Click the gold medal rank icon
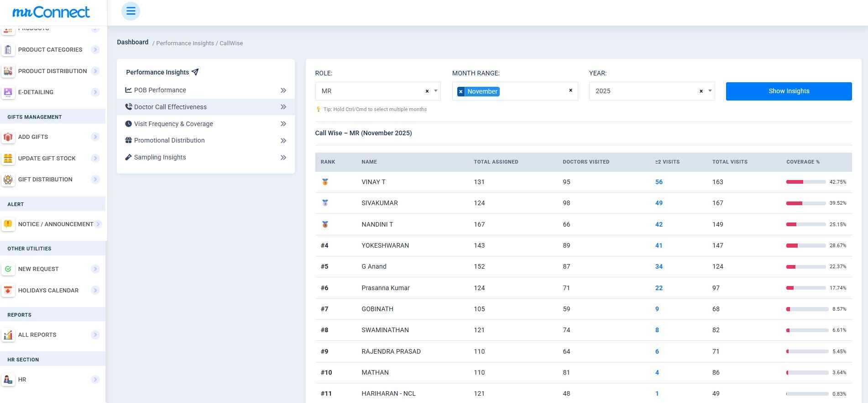 [325, 182]
